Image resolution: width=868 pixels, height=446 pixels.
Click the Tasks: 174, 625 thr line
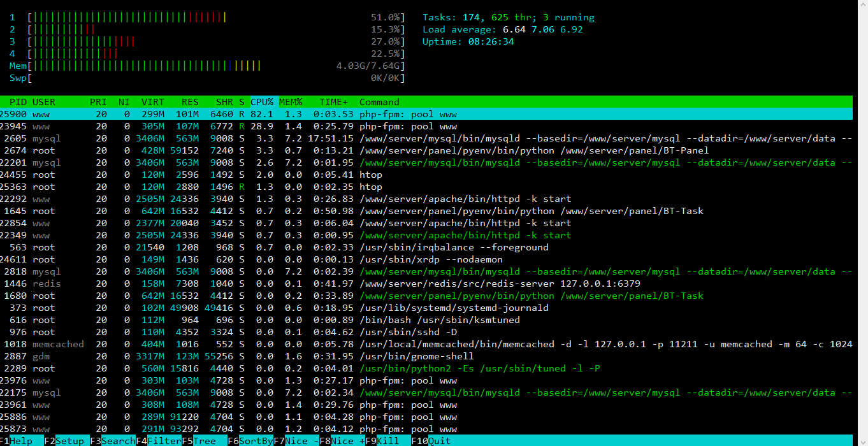click(509, 17)
